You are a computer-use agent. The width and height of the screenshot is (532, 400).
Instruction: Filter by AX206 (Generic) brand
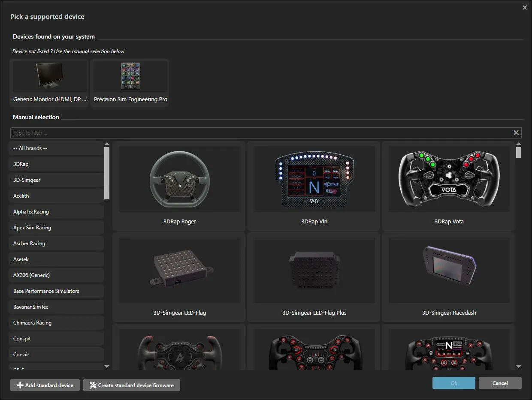56,275
